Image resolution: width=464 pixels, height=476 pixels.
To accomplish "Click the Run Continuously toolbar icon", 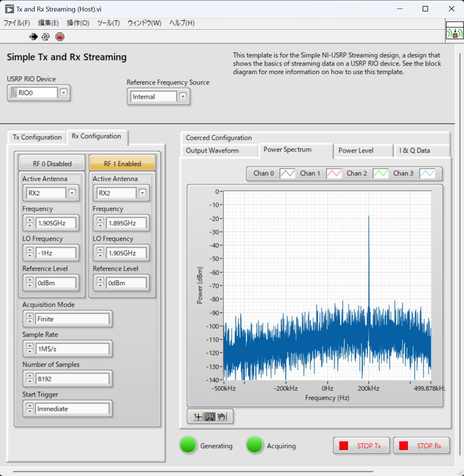I will (46, 37).
